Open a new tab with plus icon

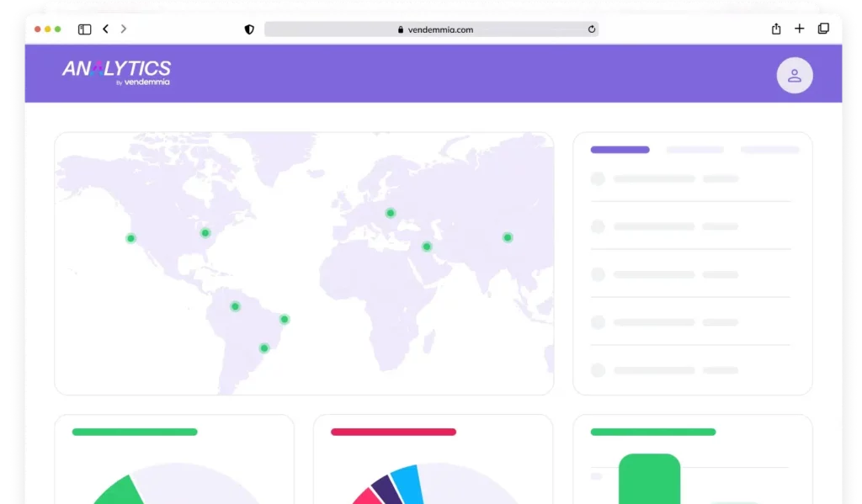point(799,29)
